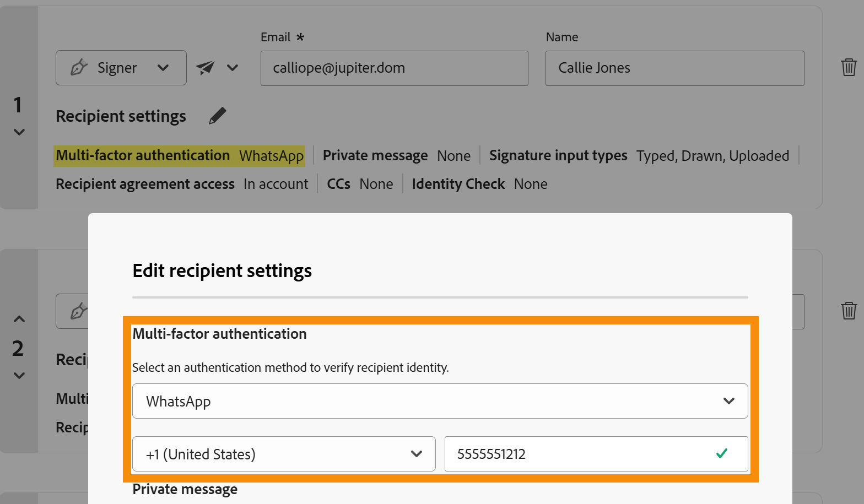Click the Email field calliope@jupiter.dom
Screen dimensions: 864x504
(x=394, y=68)
